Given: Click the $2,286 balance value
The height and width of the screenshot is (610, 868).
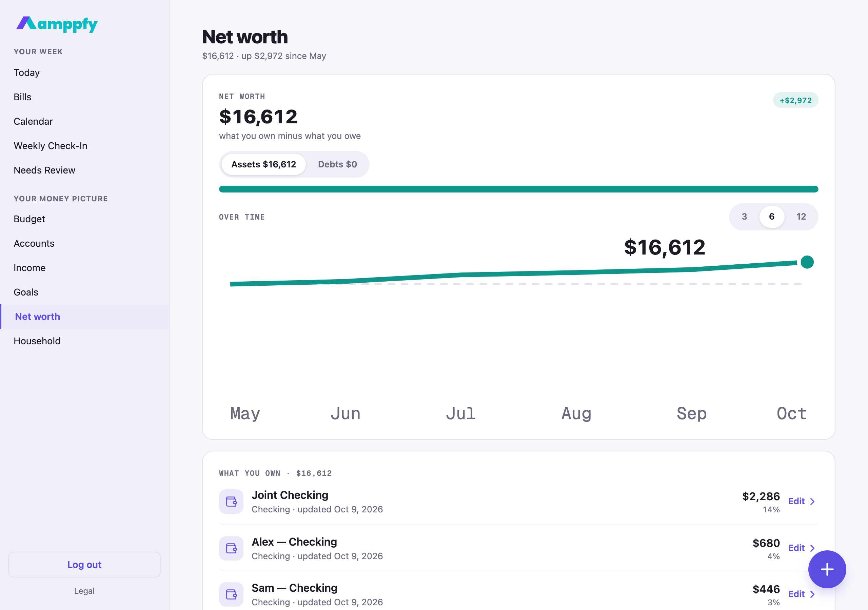Looking at the screenshot, I should coord(761,496).
